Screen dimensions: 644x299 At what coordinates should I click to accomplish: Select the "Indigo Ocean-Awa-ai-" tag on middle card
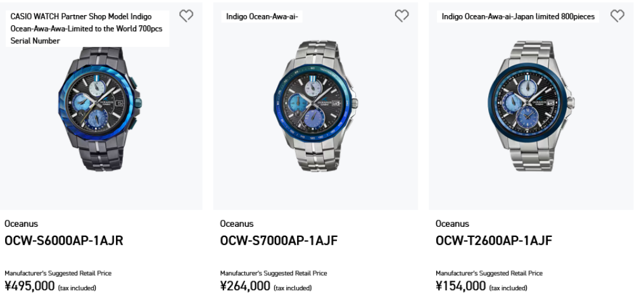pyautogui.click(x=263, y=16)
